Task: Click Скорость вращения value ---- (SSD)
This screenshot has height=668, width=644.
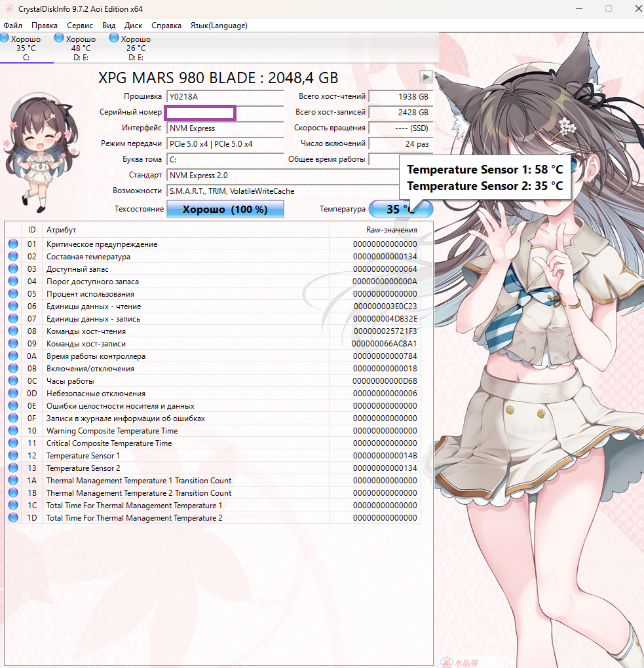Action: coord(401,128)
